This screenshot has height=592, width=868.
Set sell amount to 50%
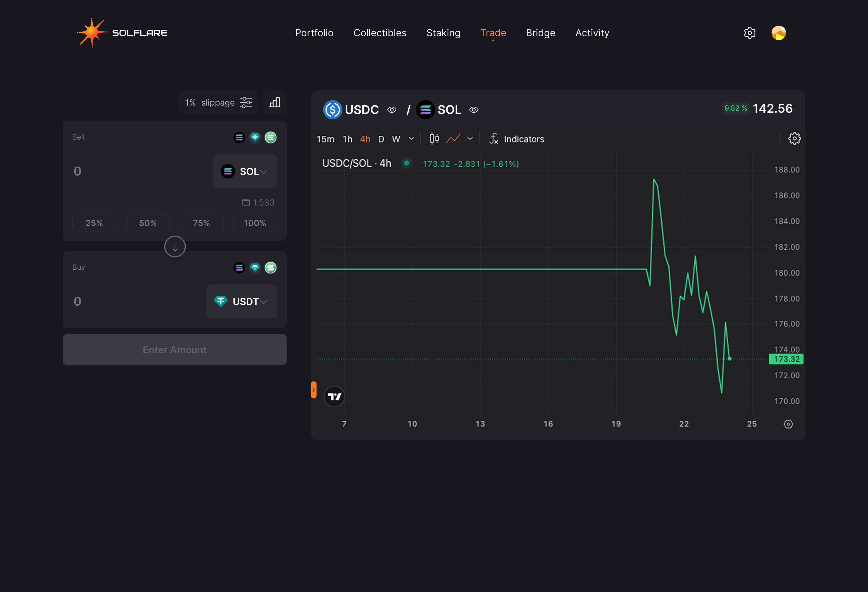tap(148, 223)
